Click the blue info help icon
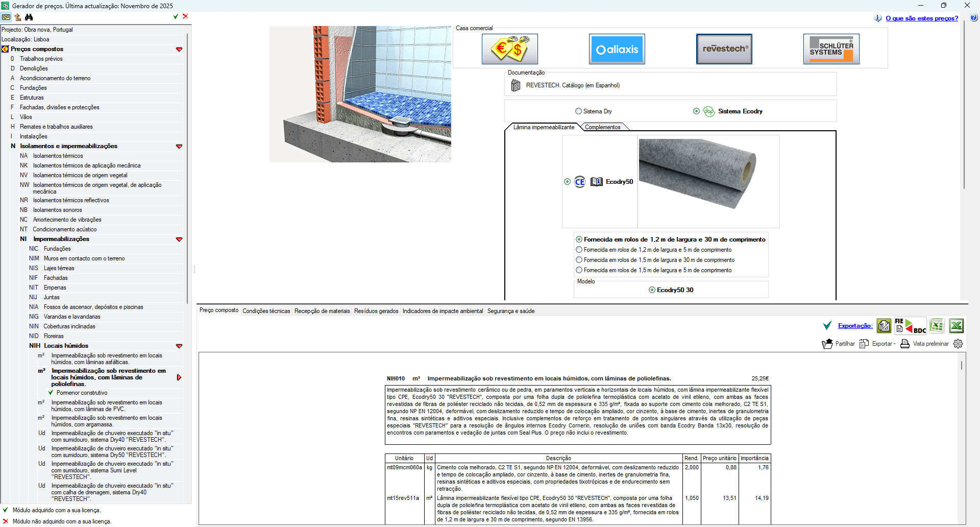Screen dimensions: 980x527 (878, 18)
